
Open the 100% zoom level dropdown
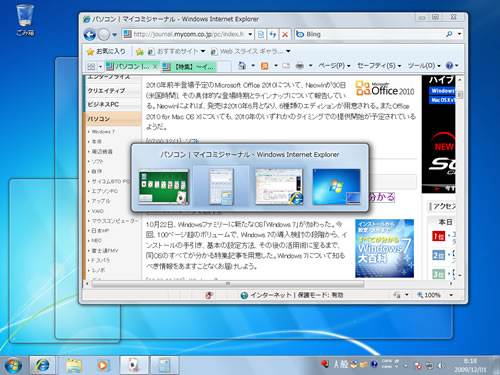tap(451, 295)
